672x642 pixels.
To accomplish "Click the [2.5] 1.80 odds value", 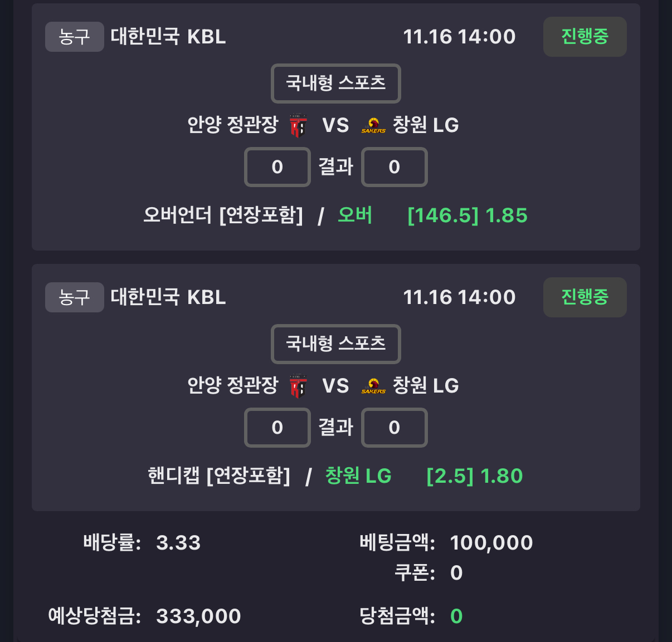I will tap(474, 476).
